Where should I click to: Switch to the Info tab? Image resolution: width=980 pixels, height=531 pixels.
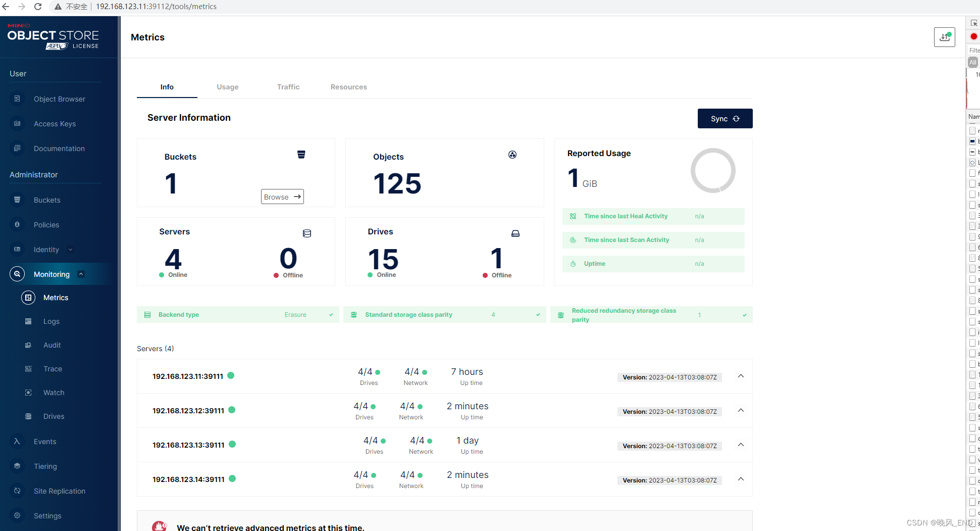tap(167, 87)
